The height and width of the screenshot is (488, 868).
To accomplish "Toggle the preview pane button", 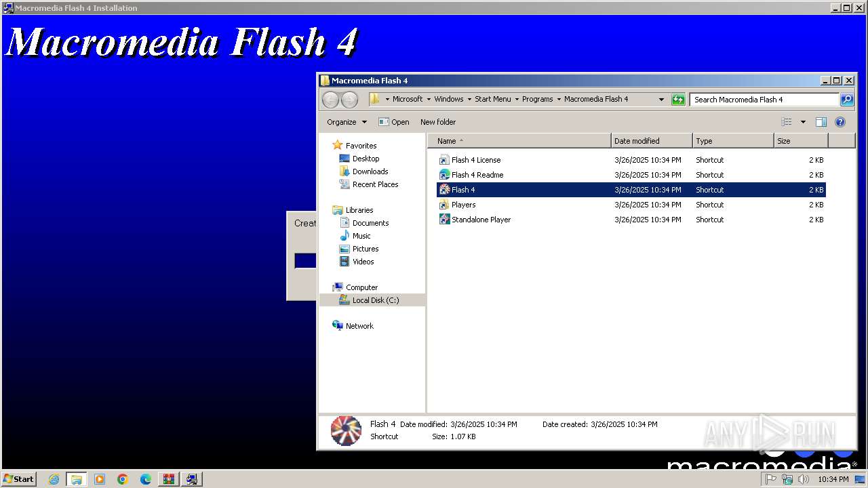I will pyautogui.click(x=821, y=122).
